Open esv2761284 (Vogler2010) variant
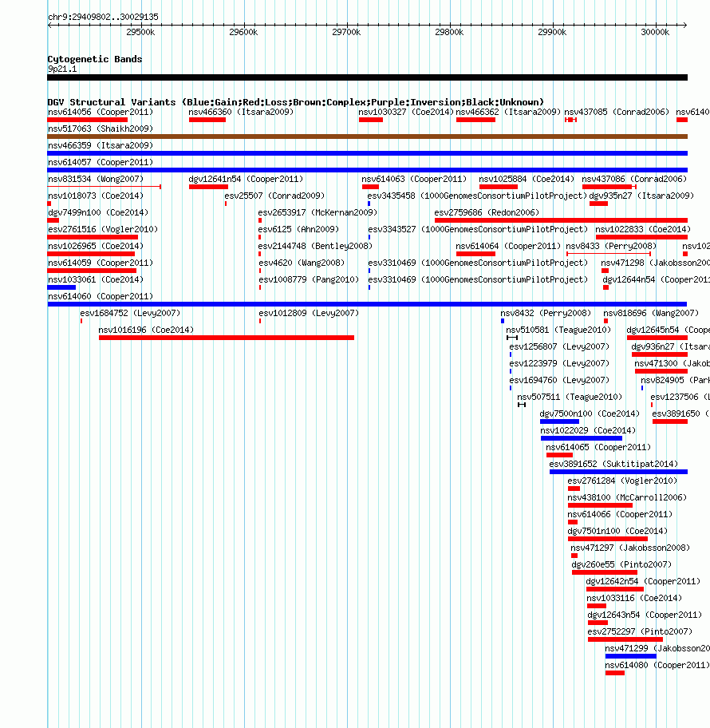The image size is (710, 728). pyautogui.click(x=622, y=480)
